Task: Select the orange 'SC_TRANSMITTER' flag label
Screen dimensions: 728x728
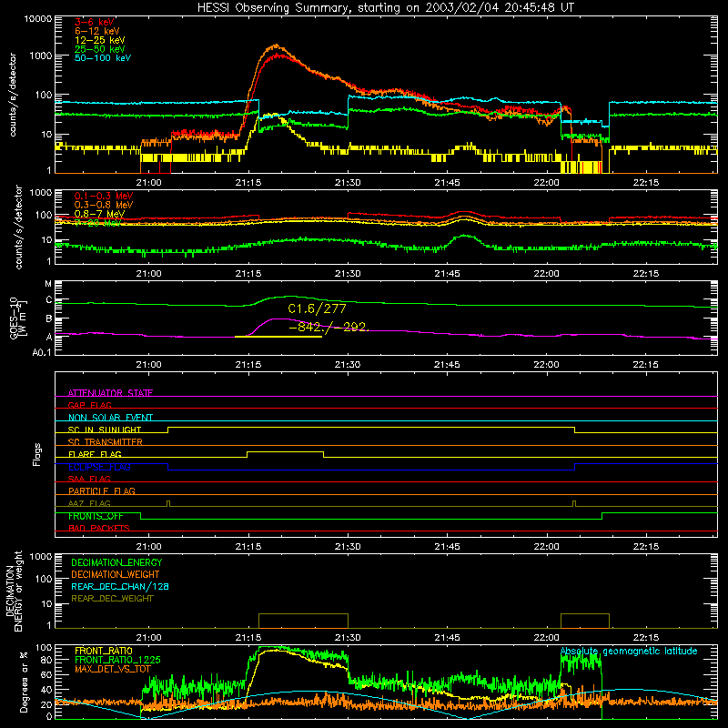Action: pyautogui.click(x=105, y=442)
